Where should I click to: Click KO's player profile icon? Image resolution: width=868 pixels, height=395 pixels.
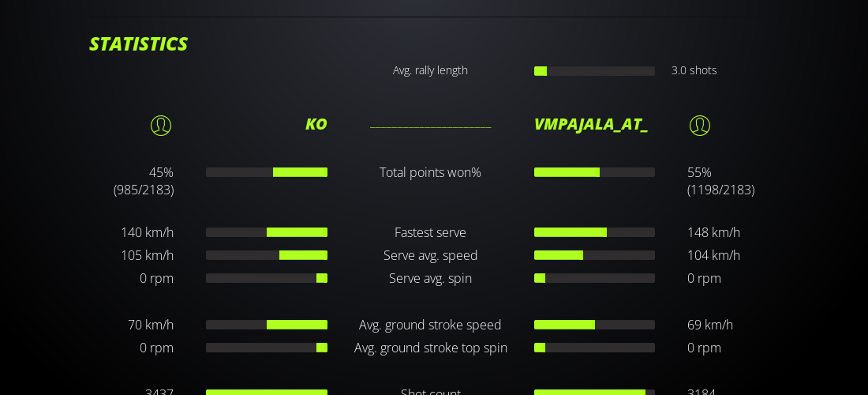pyautogui.click(x=161, y=126)
